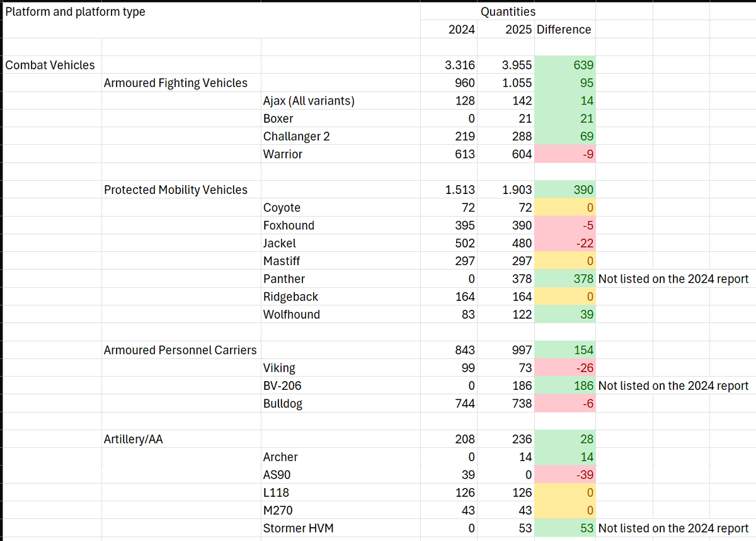Select the "Panther" platform cell

340,278
